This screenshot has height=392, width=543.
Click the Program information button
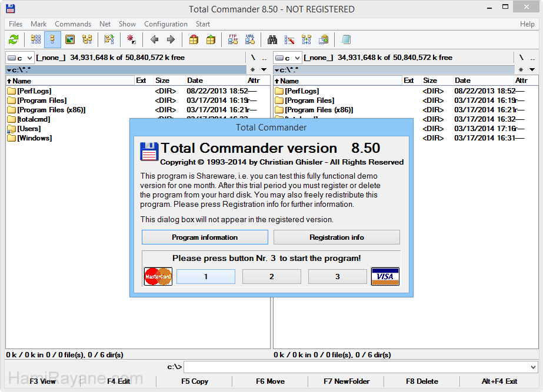[x=205, y=237]
